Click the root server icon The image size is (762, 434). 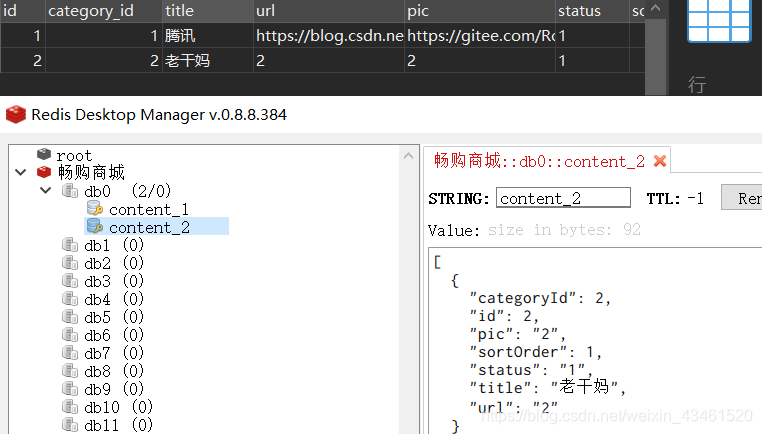point(44,155)
